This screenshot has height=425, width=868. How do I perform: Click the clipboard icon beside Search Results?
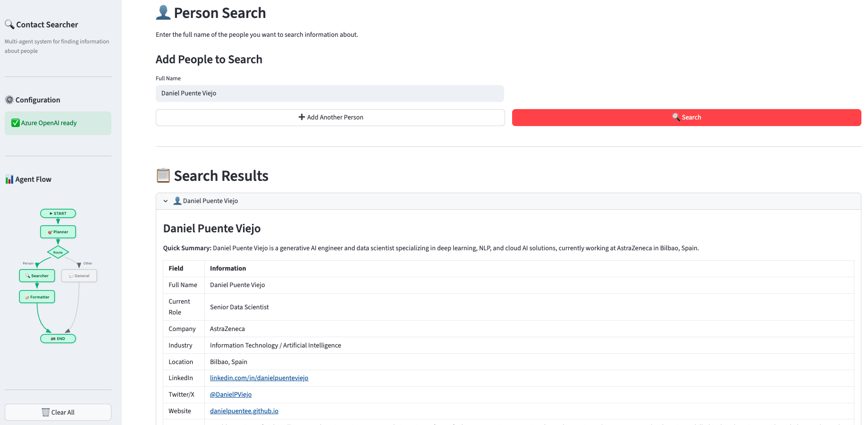click(x=163, y=175)
